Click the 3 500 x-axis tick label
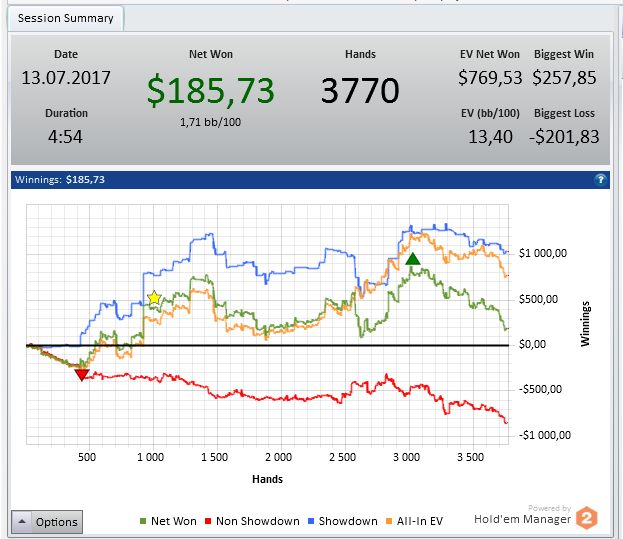The image size is (623, 539). point(470,457)
